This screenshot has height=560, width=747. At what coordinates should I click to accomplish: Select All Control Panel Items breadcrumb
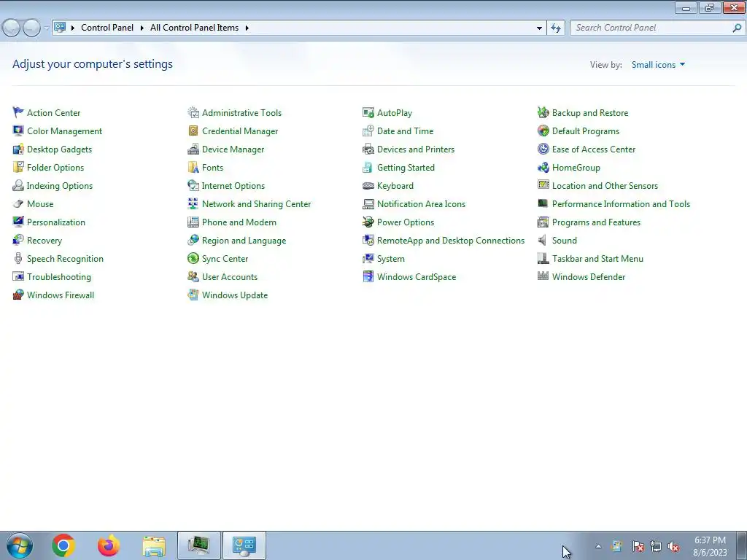pyautogui.click(x=194, y=28)
